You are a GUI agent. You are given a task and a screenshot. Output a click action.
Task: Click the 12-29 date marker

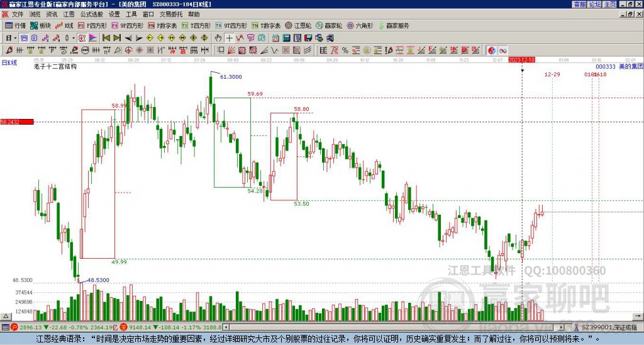(552, 74)
